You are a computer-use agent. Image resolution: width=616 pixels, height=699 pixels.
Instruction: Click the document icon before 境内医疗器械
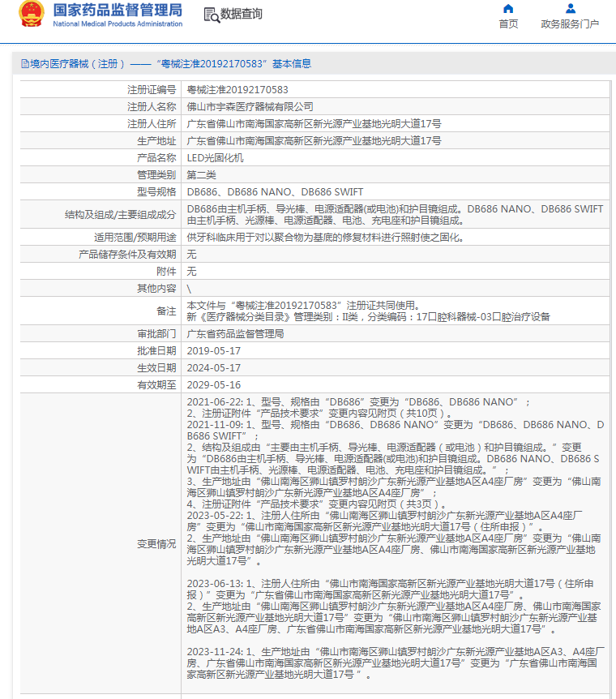(25, 64)
